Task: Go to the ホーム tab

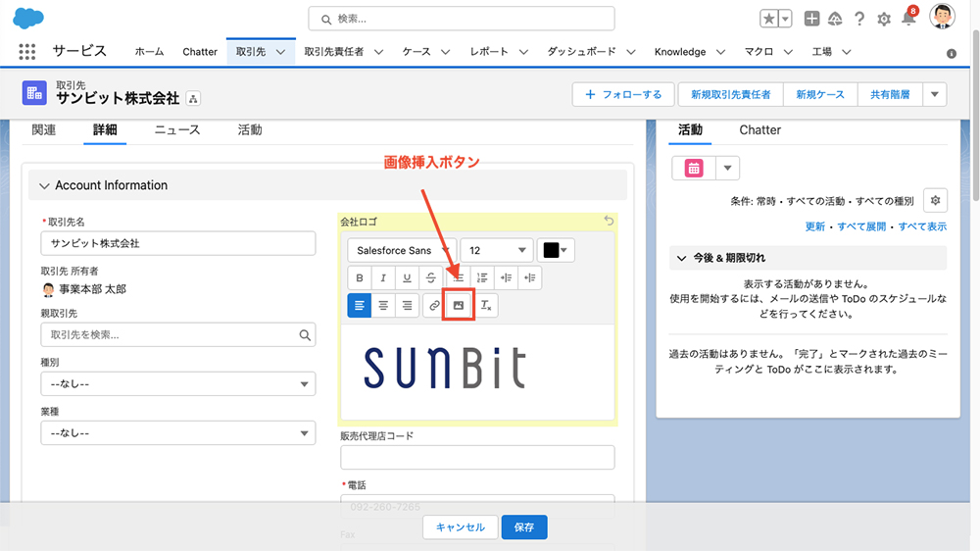Action: [x=149, y=52]
